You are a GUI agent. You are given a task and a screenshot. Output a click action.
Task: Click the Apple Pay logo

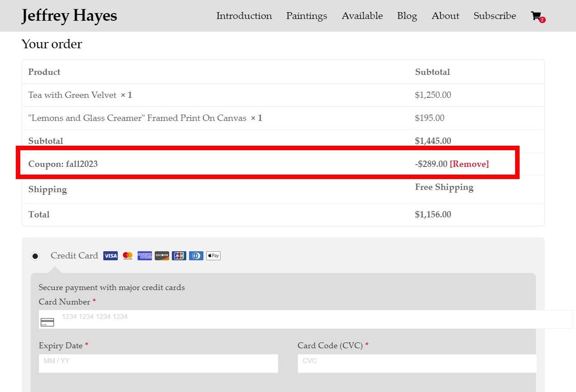pos(213,256)
